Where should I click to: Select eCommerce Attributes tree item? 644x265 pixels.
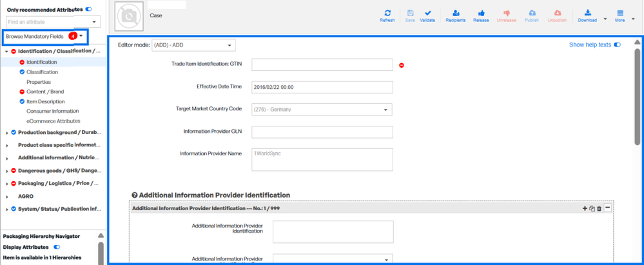(54, 121)
